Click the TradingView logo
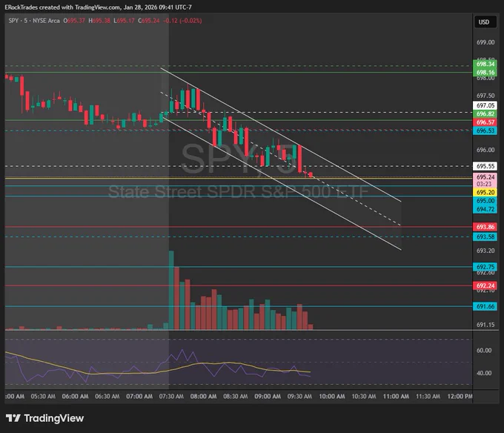The image size is (504, 433). point(44,418)
